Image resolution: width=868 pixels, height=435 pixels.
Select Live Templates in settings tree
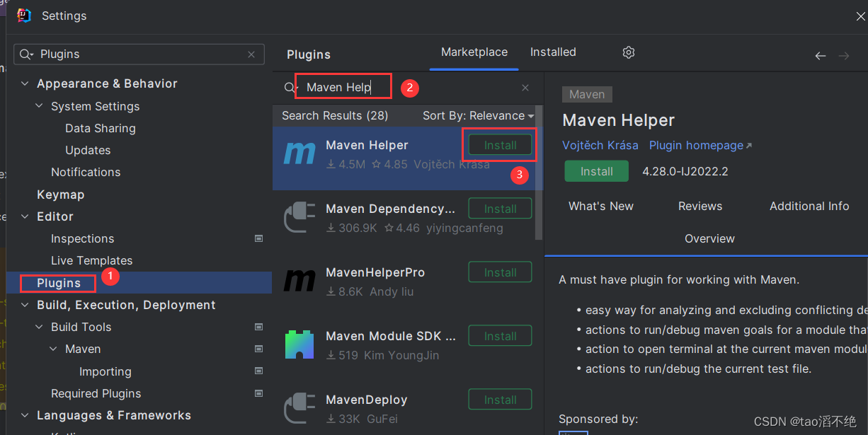pos(92,261)
